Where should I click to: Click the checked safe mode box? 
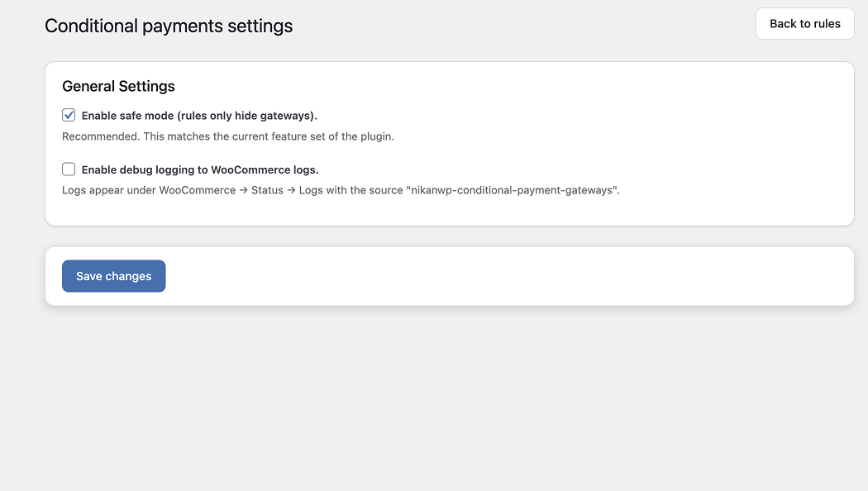click(69, 115)
